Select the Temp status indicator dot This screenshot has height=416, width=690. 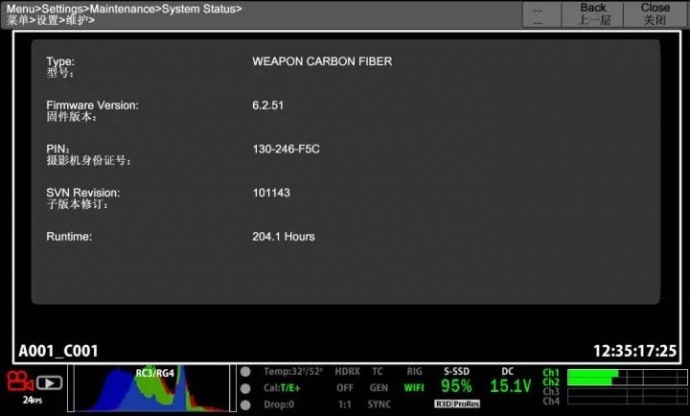(246, 372)
